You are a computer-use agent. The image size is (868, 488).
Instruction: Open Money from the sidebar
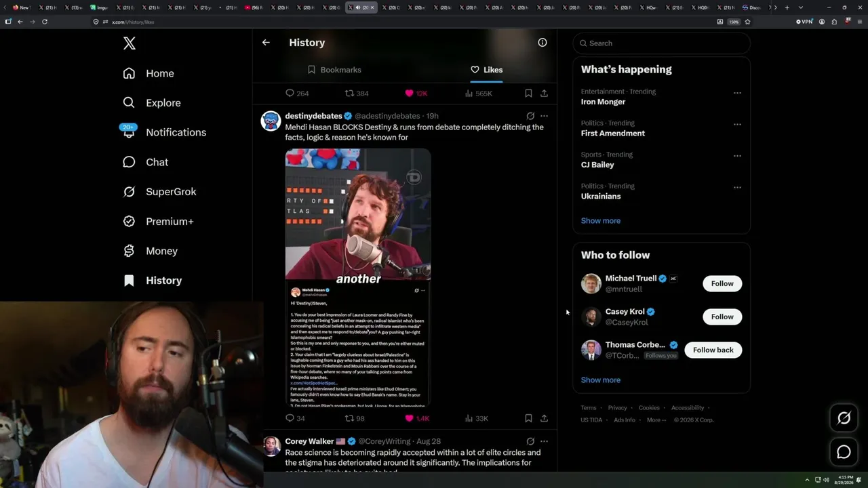tap(150, 251)
